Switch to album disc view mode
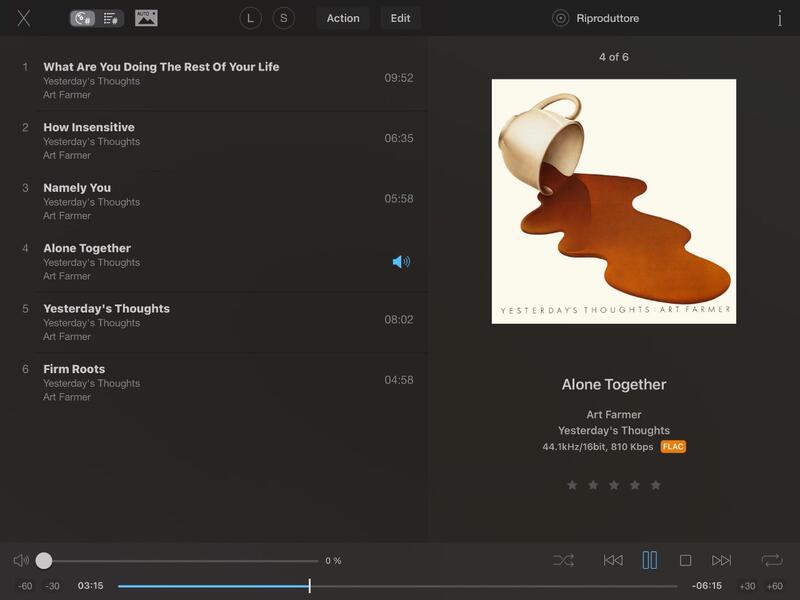 click(x=84, y=18)
